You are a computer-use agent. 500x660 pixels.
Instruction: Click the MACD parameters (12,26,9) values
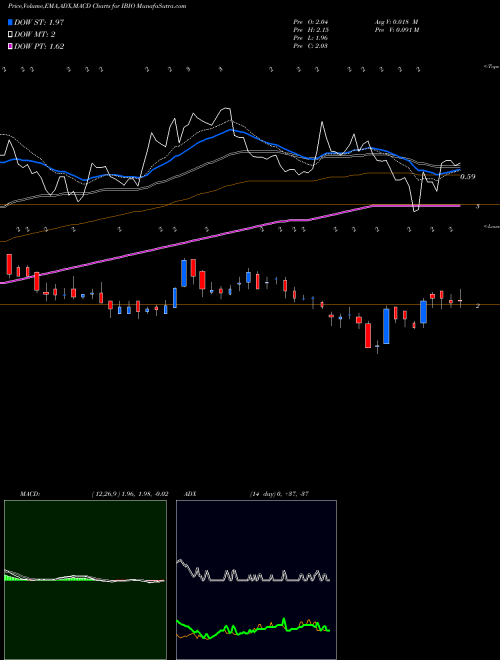pos(130,494)
